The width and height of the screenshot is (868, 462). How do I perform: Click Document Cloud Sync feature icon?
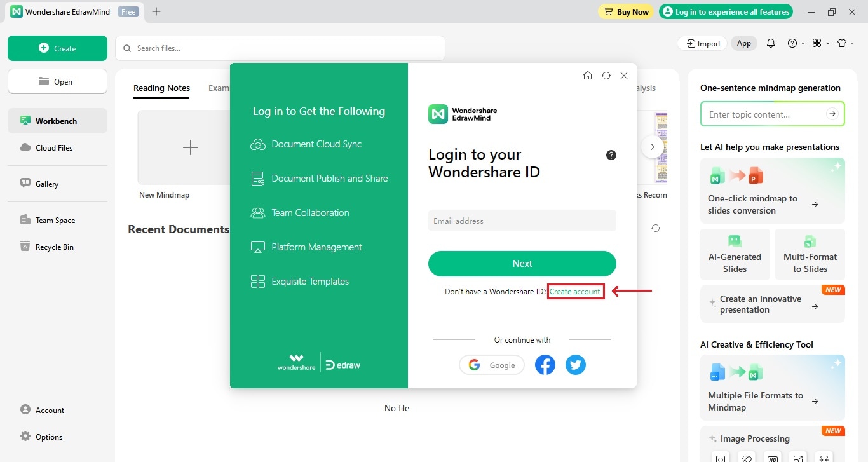(x=258, y=144)
